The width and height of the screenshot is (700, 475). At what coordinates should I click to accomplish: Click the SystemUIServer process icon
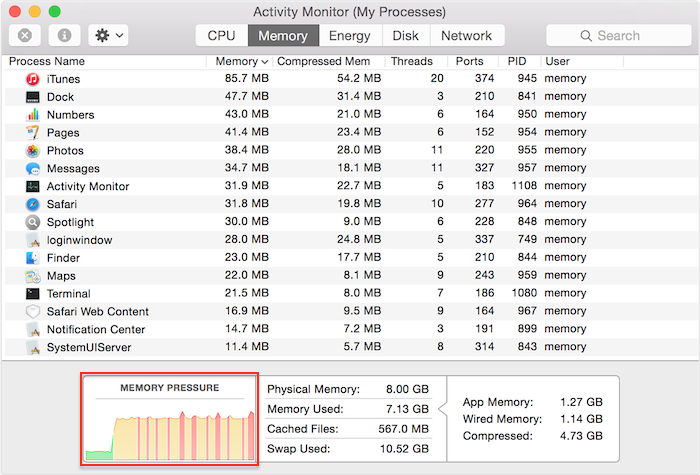(x=33, y=347)
